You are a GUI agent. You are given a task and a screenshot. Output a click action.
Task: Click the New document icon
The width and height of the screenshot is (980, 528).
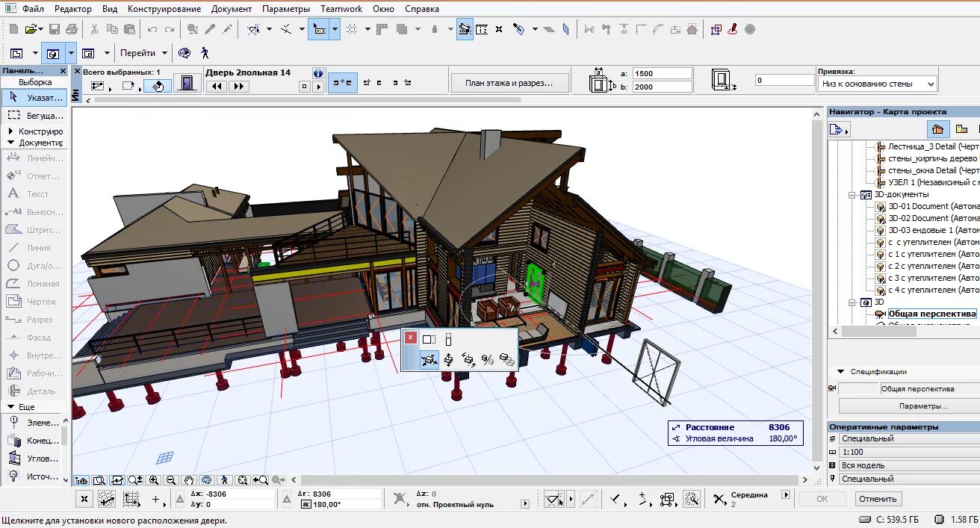(13, 29)
